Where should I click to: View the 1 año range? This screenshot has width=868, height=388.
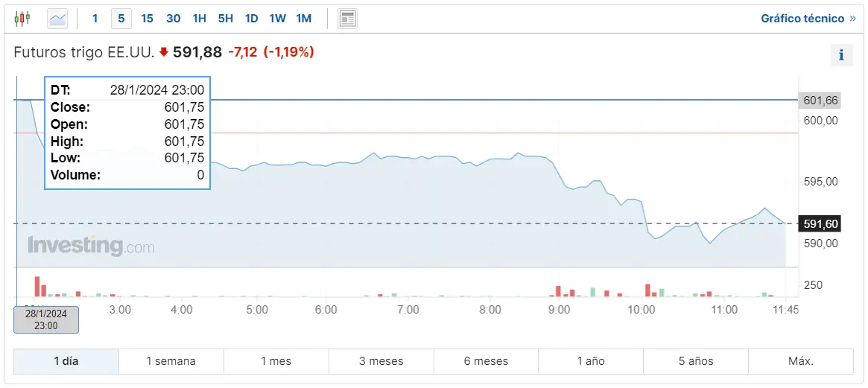point(591,361)
